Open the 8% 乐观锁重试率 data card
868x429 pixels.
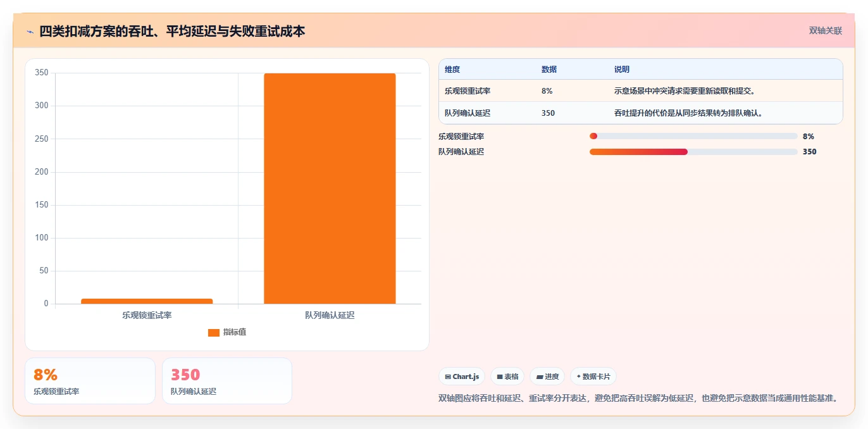90,381
